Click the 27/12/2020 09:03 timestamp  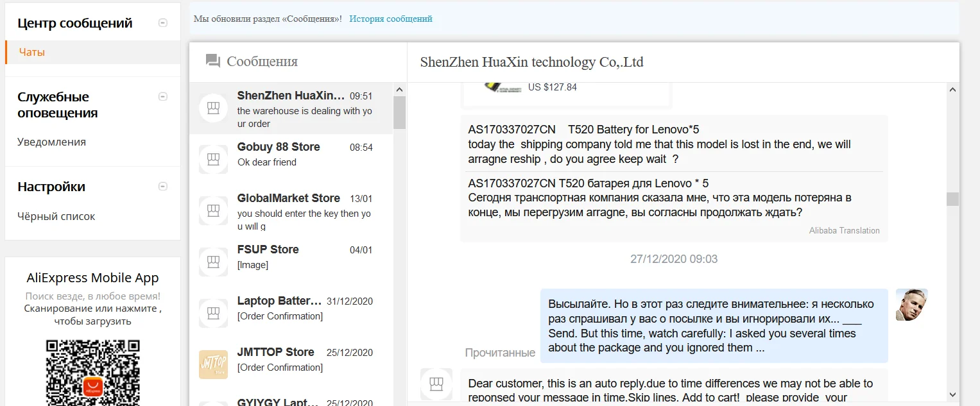pyautogui.click(x=674, y=259)
